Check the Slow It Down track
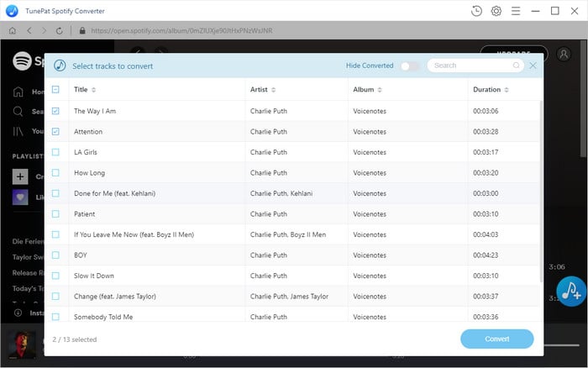The image size is (588, 368). [55, 276]
